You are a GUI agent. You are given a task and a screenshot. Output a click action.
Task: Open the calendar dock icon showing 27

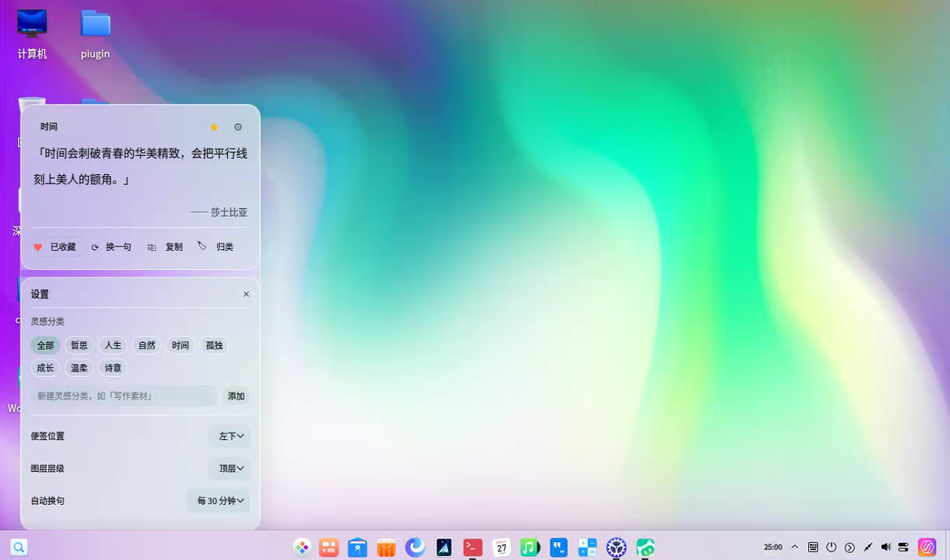(501, 548)
